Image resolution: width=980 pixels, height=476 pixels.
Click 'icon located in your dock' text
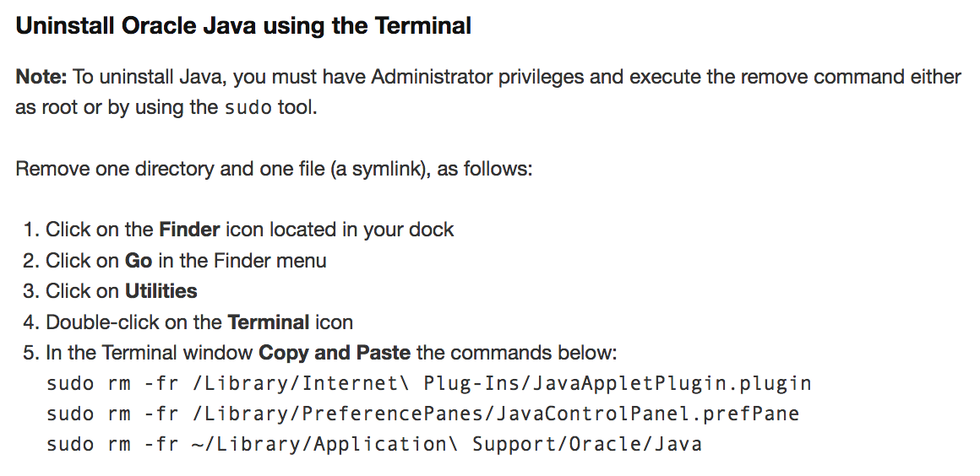(340, 230)
